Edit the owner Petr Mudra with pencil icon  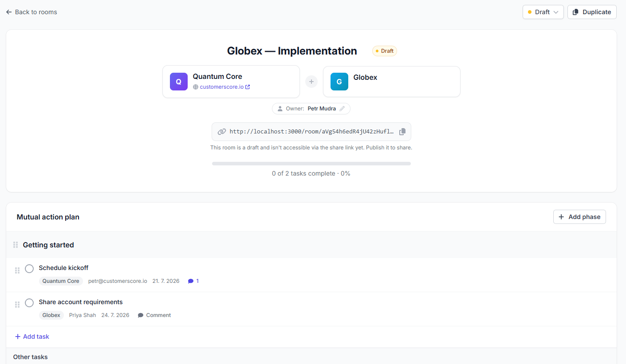click(342, 109)
